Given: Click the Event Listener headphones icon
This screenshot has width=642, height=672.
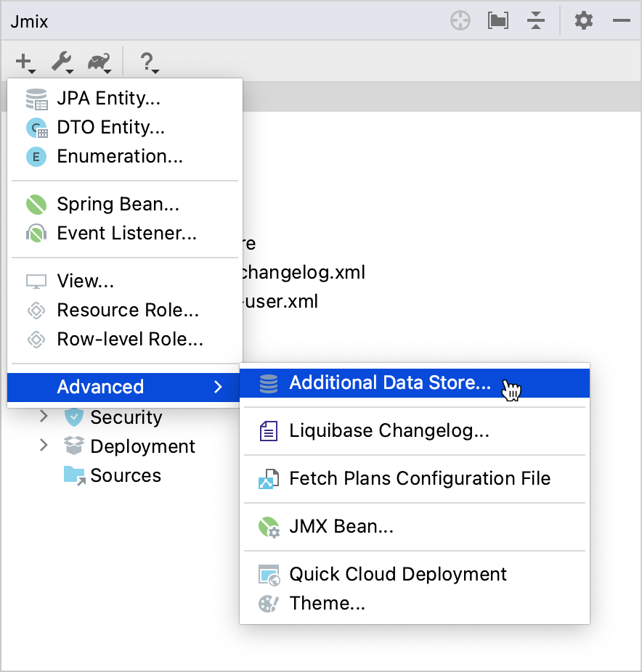Looking at the screenshot, I should 36,234.
